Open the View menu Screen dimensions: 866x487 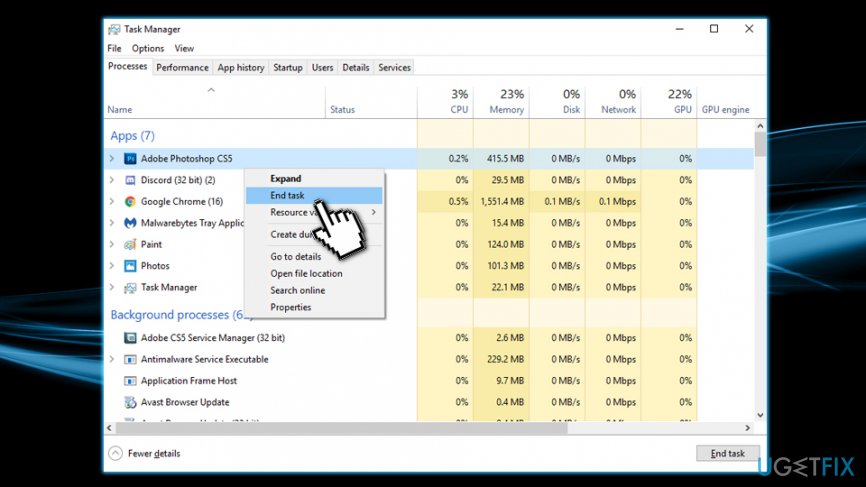pos(184,49)
